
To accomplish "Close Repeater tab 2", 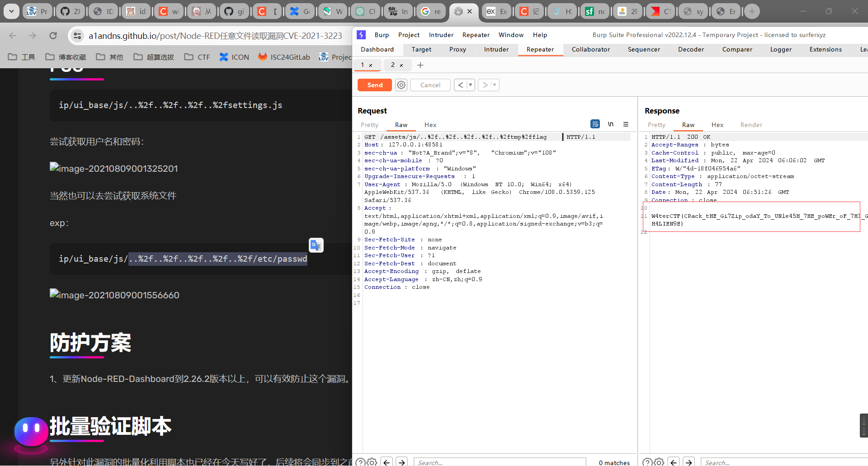I will coord(401,66).
